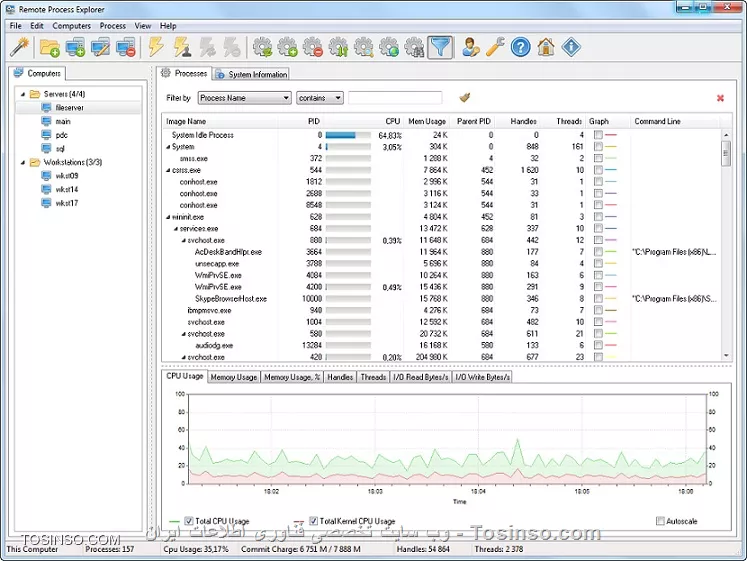747x561 pixels.
Task: Collapse the services.exe process node
Action: (x=176, y=229)
